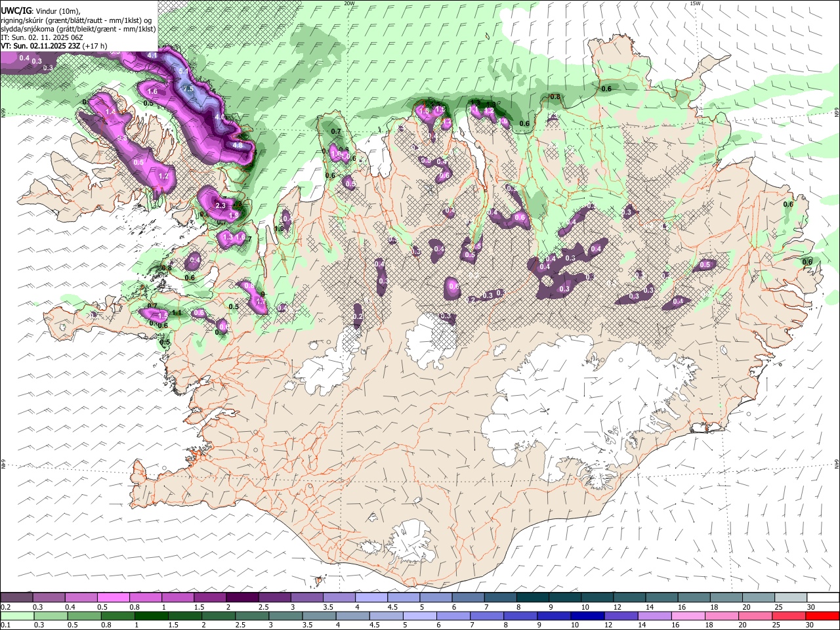840x630 pixels.
Task: Select upper legend swatch between 18 and 20
Action: pyautogui.click(x=726, y=597)
